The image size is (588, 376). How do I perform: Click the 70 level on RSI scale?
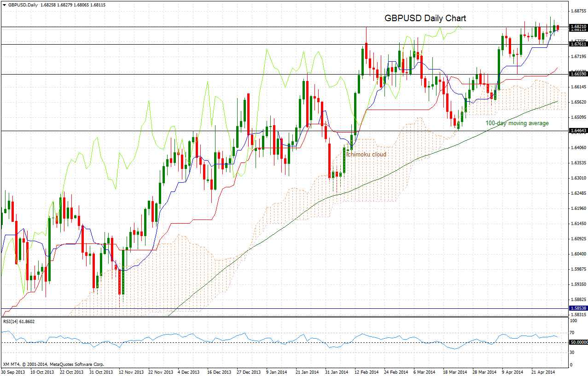pyautogui.click(x=573, y=332)
